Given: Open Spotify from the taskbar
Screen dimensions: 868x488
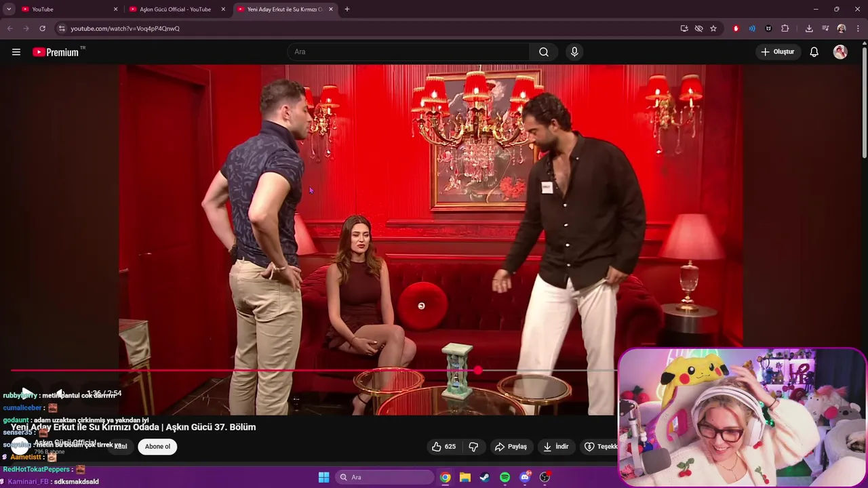Looking at the screenshot, I should [x=505, y=477].
